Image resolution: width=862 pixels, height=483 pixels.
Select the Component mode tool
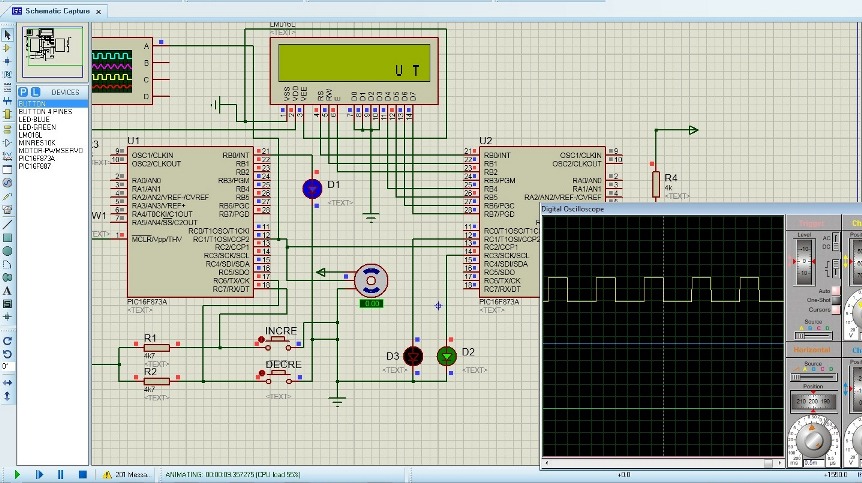pyautogui.click(x=7, y=48)
